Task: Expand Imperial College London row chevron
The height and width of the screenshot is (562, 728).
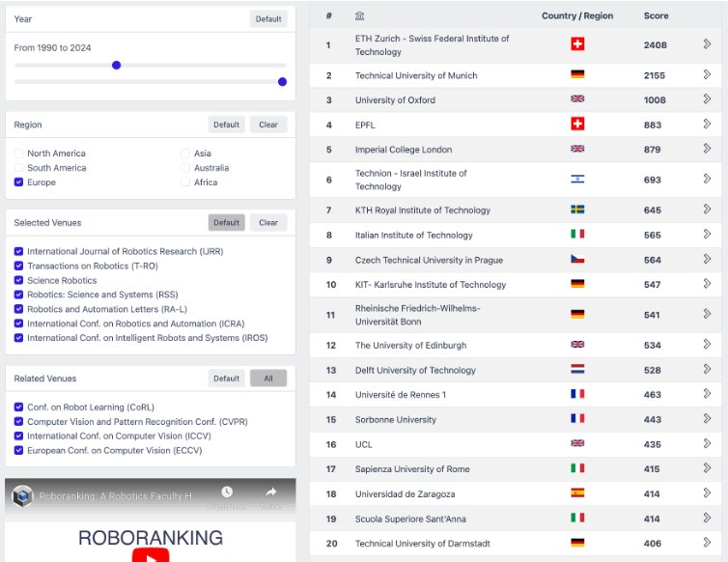Action: coord(707,149)
